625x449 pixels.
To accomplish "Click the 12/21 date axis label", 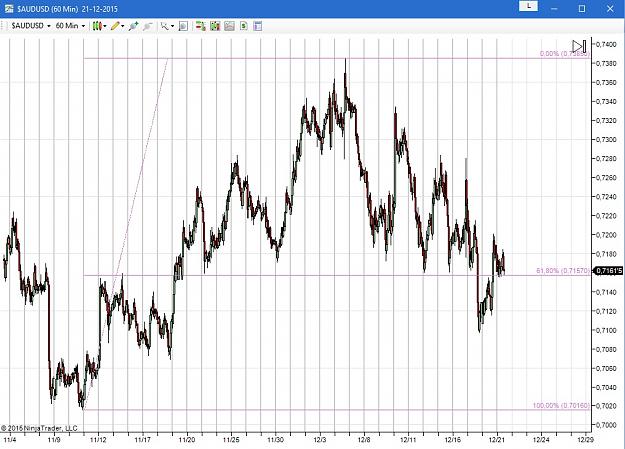I will pyautogui.click(x=497, y=440).
